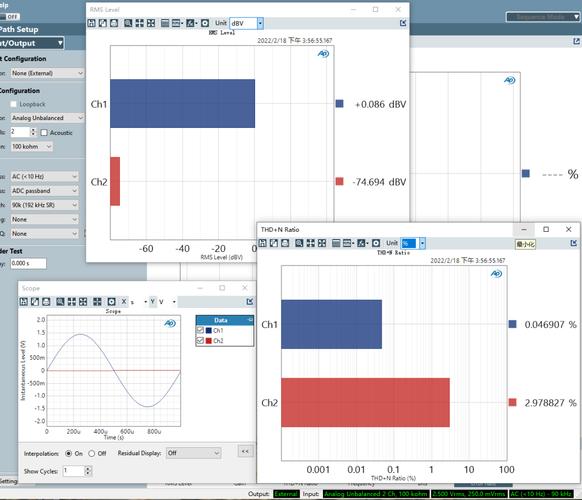Open the ADC passband dropdown

pos(44,191)
